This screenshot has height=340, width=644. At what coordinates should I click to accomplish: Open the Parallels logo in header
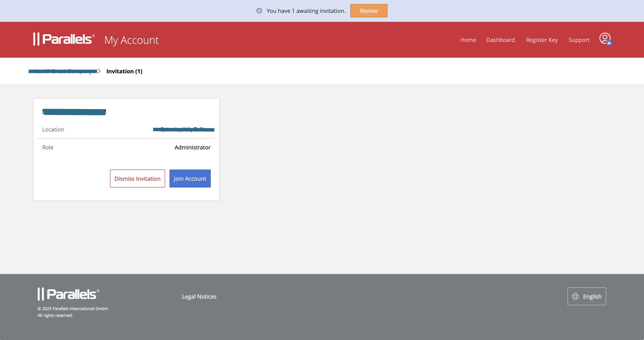pyautogui.click(x=64, y=39)
